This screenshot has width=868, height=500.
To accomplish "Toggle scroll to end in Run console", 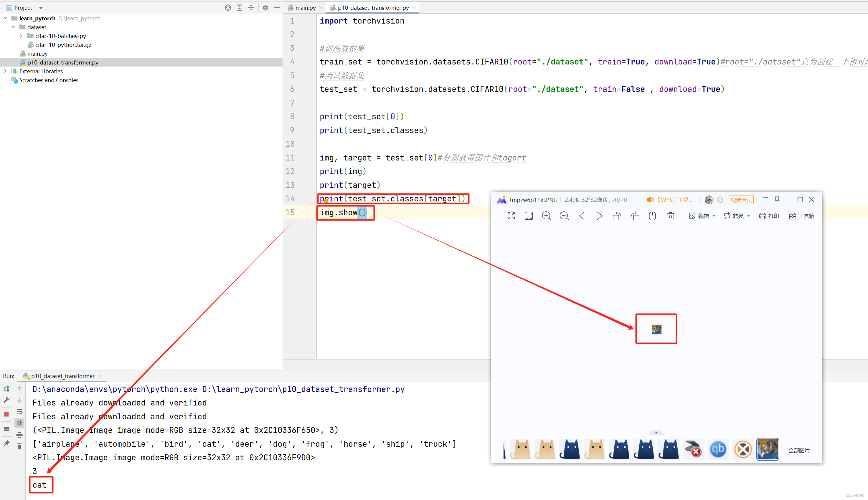I will 19,423.
